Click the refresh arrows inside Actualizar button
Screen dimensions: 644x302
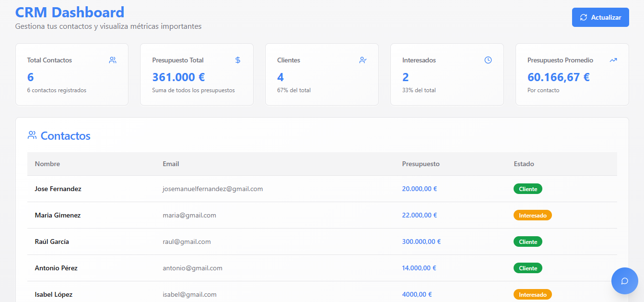(584, 17)
